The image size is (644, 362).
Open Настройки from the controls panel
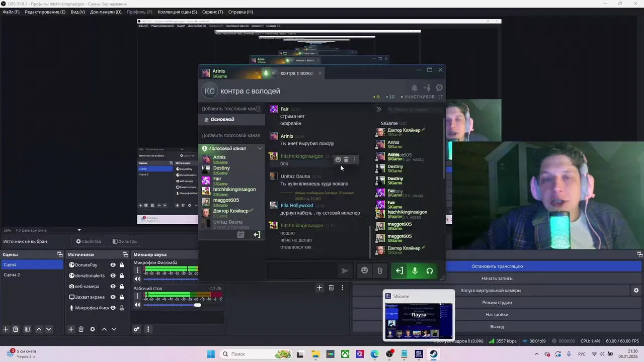[497, 314]
